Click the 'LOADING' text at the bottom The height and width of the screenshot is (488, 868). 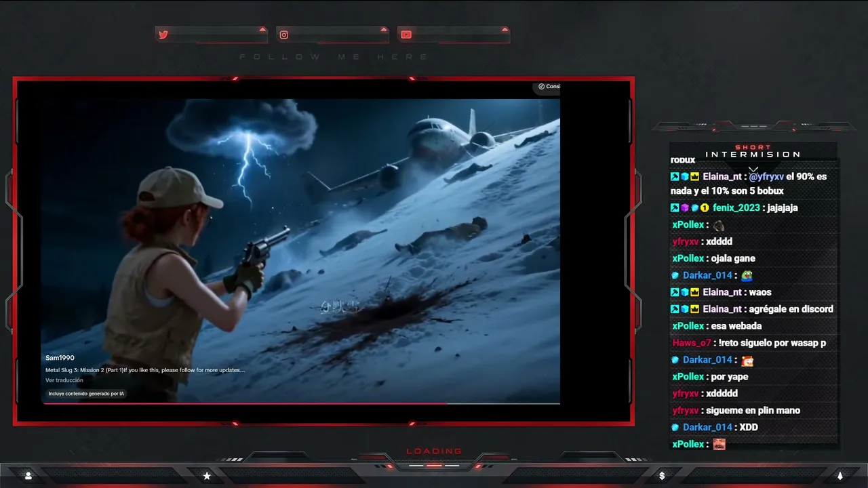434,451
